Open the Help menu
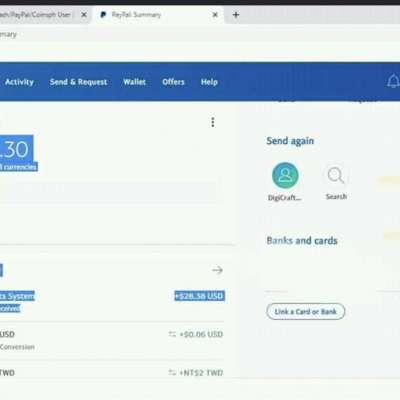 coord(209,82)
